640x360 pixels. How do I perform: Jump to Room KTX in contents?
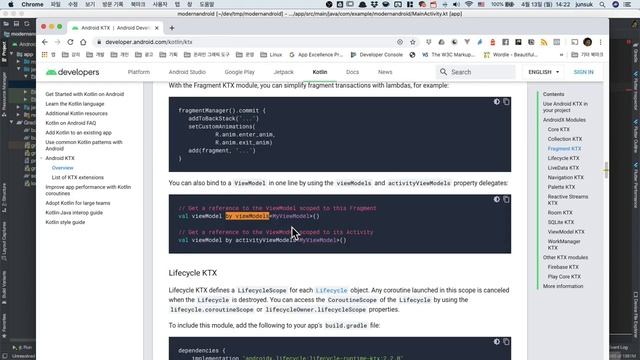point(560,213)
